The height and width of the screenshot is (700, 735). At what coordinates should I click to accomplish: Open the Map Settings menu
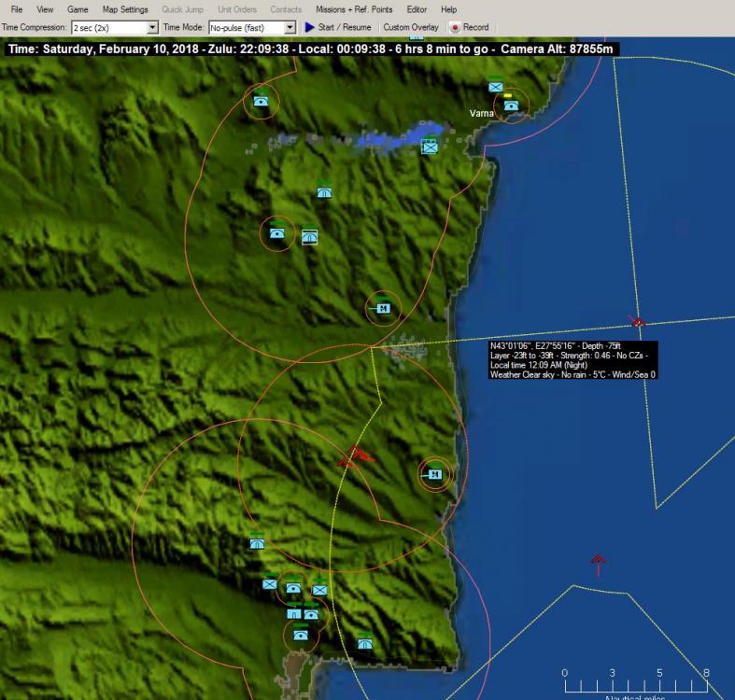point(125,9)
